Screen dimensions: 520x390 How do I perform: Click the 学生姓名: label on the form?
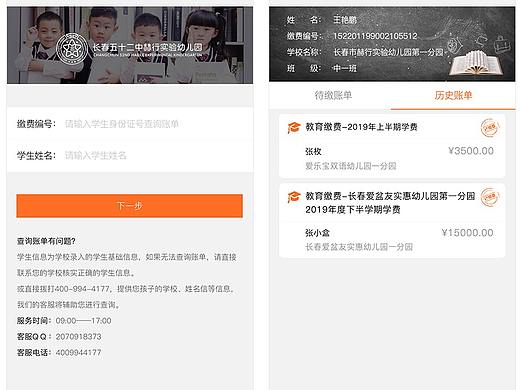tap(37, 155)
